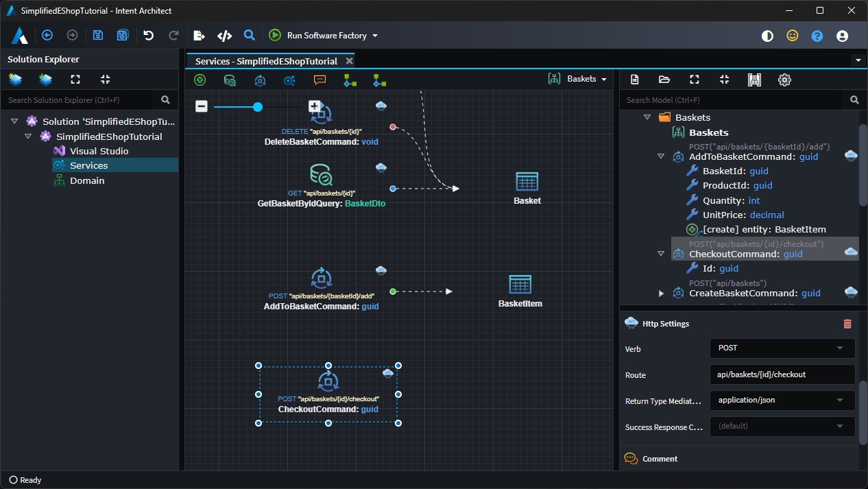Open the Run Software Factory dropdown arrow
Viewport: 868px width, 489px height.
tap(375, 36)
